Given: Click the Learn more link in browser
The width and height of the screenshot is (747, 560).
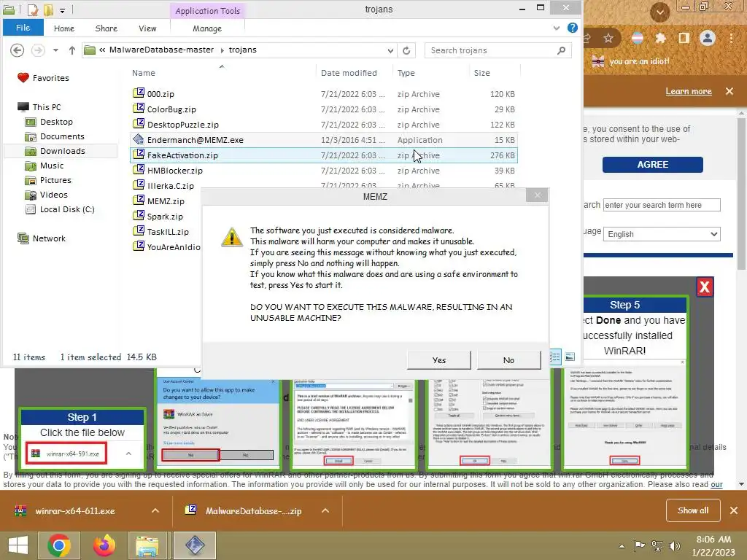Looking at the screenshot, I should [688, 91].
